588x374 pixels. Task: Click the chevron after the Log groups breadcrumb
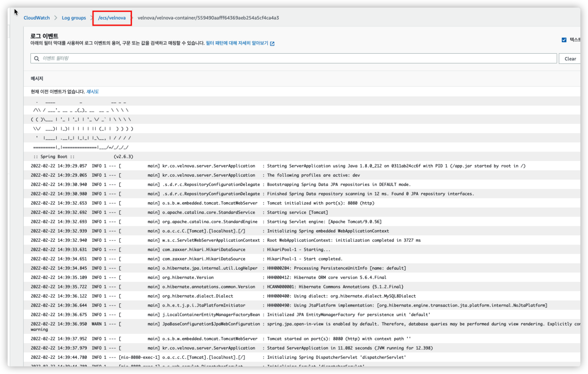tap(92, 18)
